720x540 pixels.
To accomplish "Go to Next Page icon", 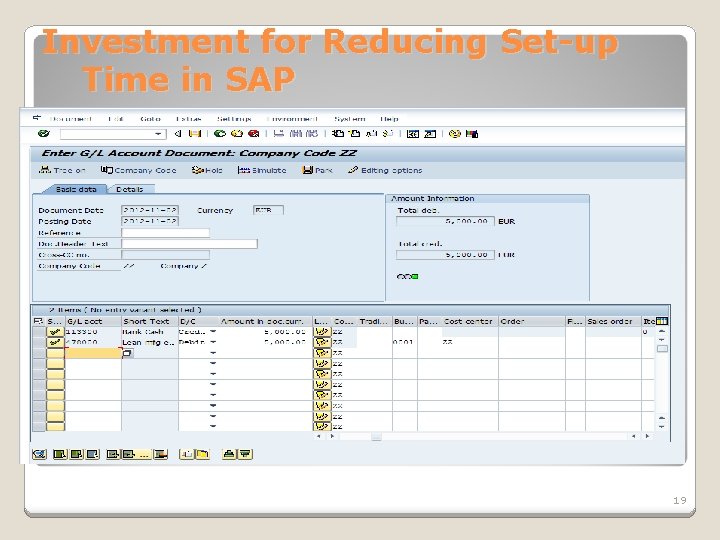I will coord(371,134).
